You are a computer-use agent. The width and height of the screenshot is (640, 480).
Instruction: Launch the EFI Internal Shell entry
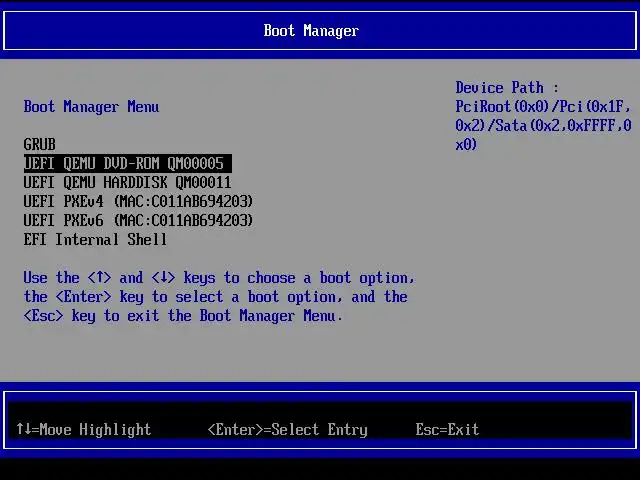pyautogui.click(x=95, y=240)
